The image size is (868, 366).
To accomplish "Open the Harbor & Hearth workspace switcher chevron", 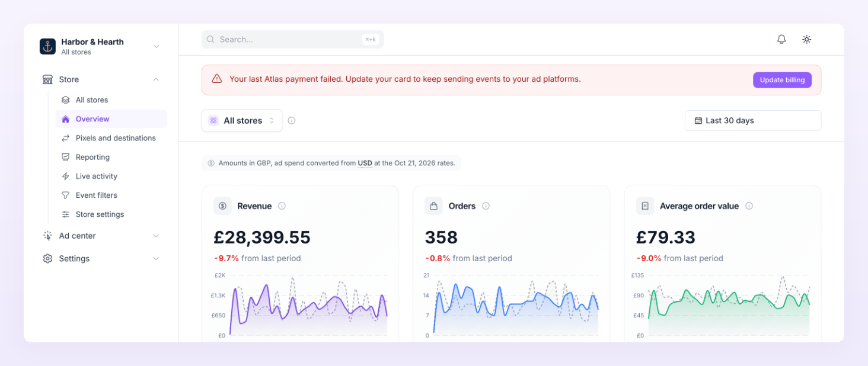I will [x=157, y=46].
